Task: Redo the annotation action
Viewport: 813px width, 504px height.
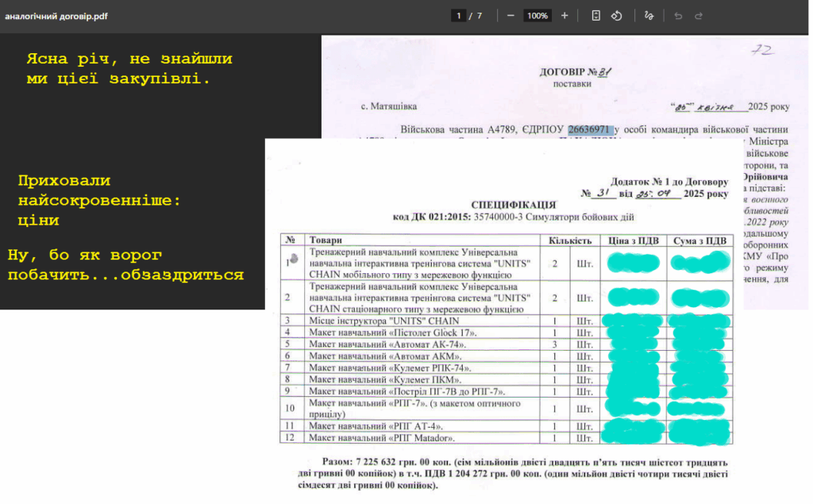Action: click(699, 16)
